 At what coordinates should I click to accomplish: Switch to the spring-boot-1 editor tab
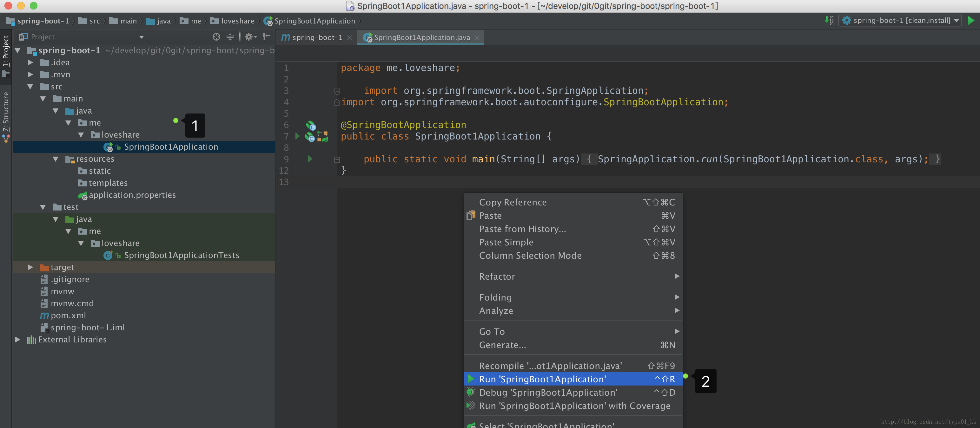tap(316, 38)
